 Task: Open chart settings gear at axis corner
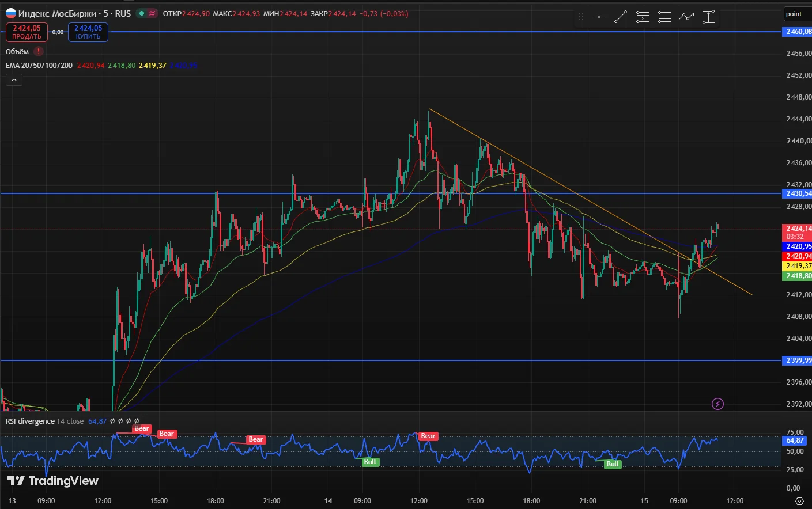(799, 501)
